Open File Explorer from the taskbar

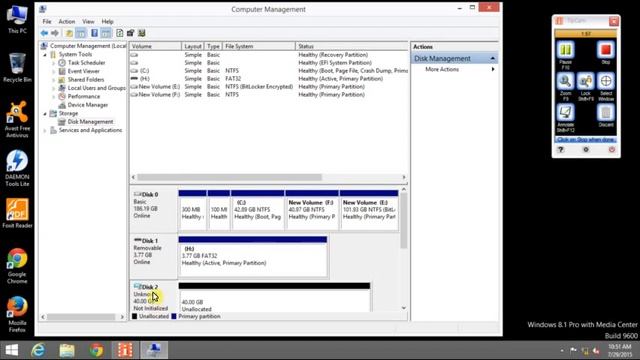point(67,350)
